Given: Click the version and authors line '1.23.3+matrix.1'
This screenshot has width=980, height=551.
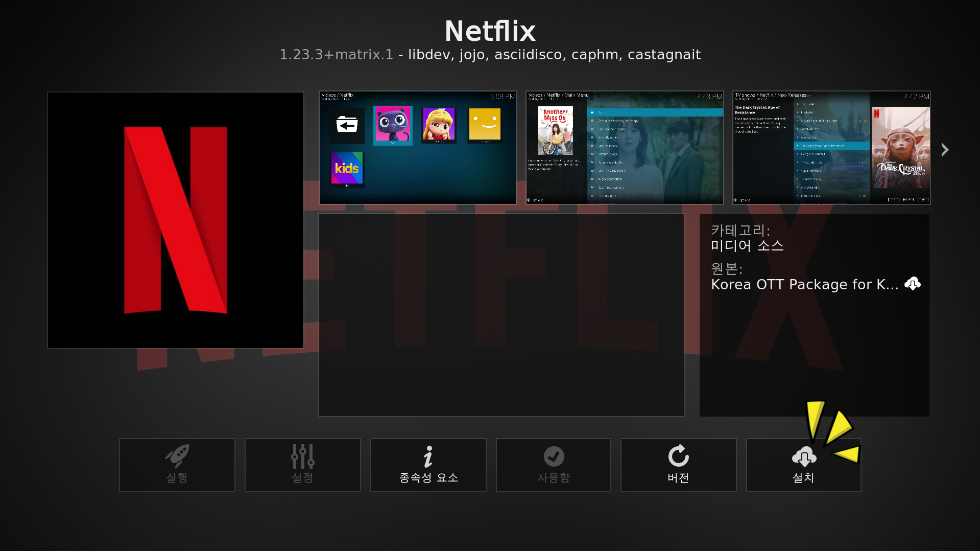Looking at the screenshot, I should pyautogui.click(x=490, y=55).
